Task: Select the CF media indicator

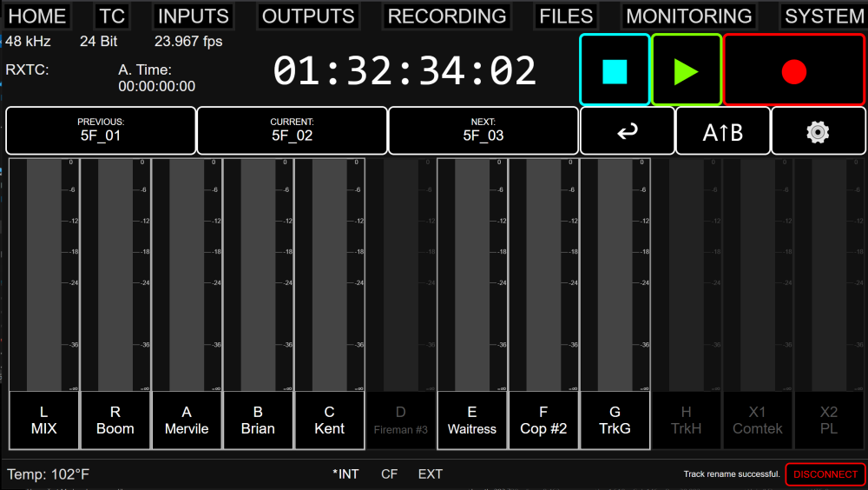Action: point(389,473)
